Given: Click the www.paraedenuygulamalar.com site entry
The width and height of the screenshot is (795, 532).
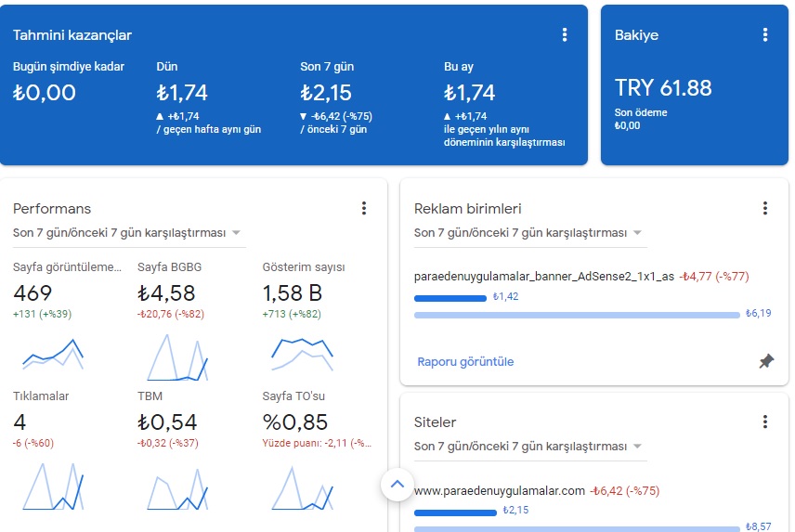Looking at the screenshot, I should (x=500, y=491).
